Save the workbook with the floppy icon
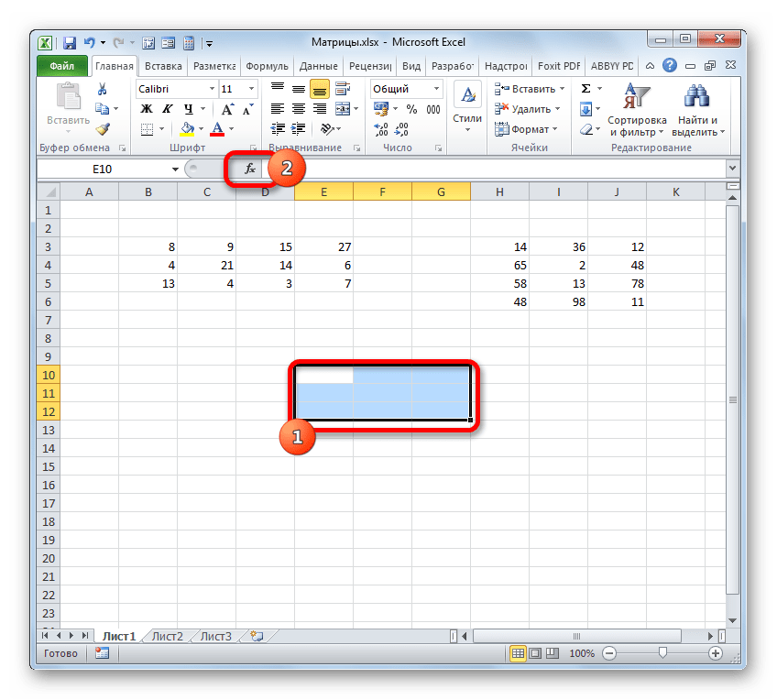Image resolution: width=777 pixels, height=700 pixels. [70, 43]
